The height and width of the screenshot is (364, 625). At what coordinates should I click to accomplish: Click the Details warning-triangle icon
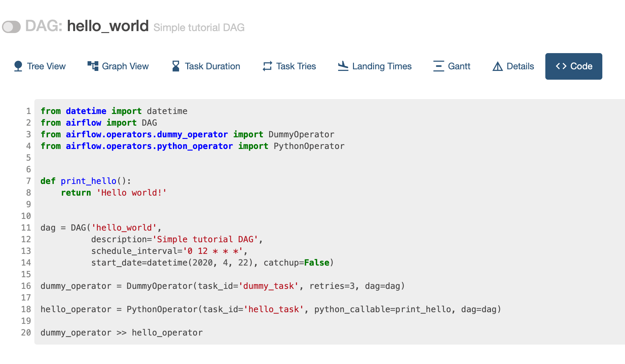coord(497,66)
